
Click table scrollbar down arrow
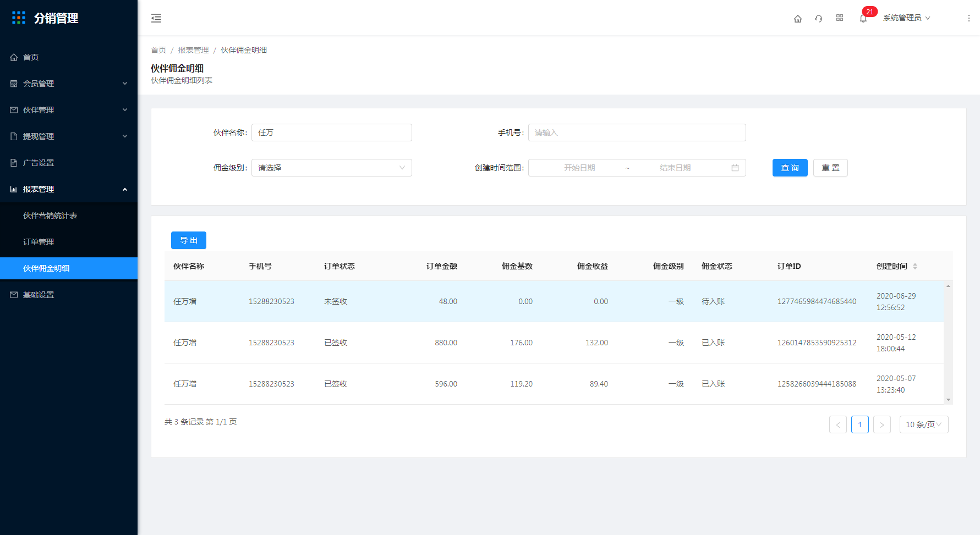[948, 400]
